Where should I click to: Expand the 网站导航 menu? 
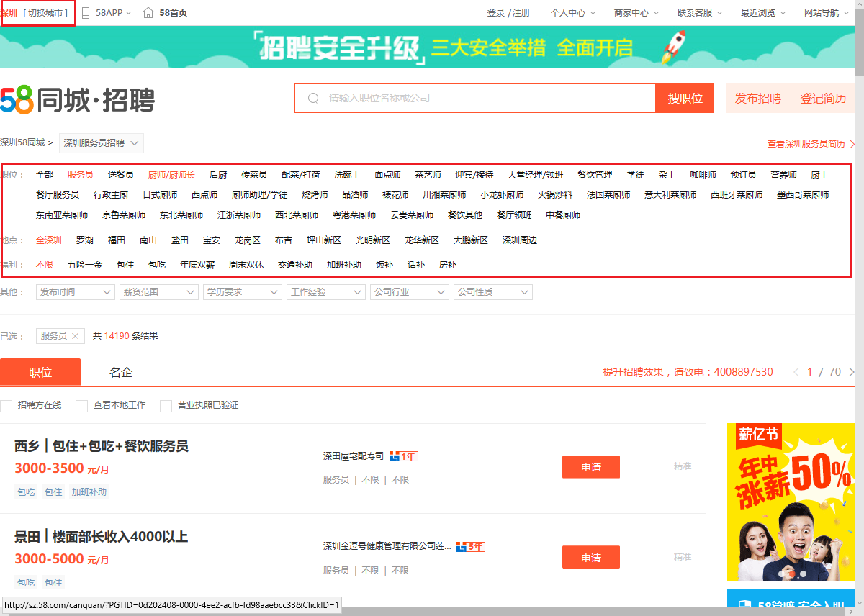pos(827,13)
